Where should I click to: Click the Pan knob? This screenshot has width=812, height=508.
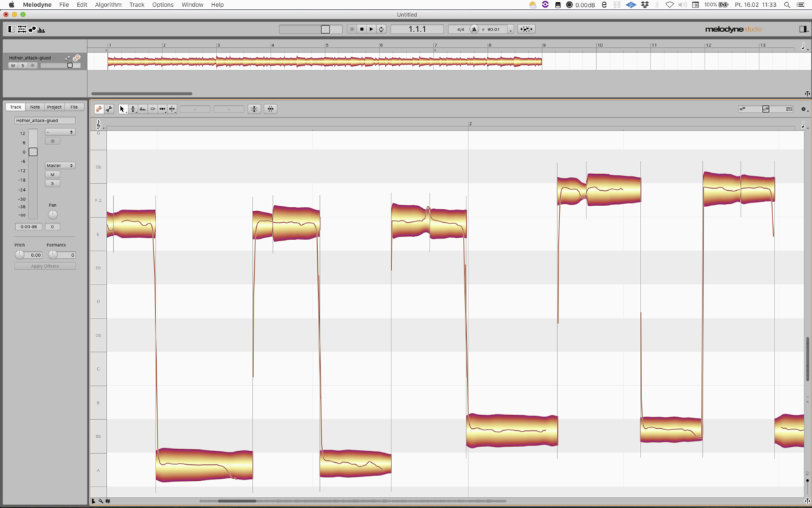(53, 214)
